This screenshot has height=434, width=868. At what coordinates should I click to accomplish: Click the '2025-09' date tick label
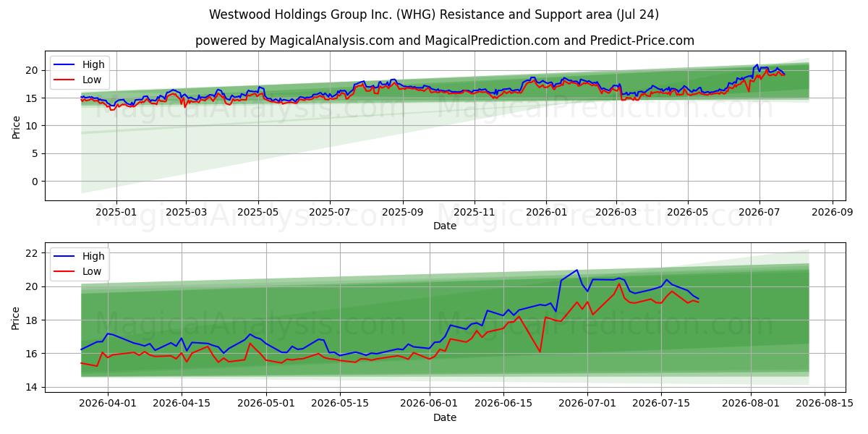[403, 212]
